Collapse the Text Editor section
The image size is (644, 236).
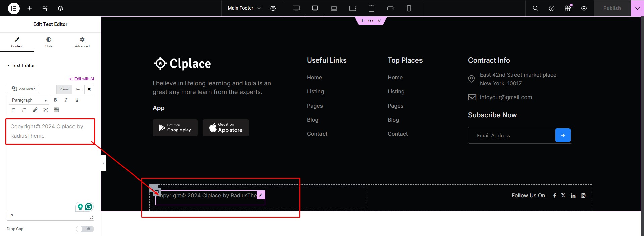pyautogui.click(x=21, y=65)
